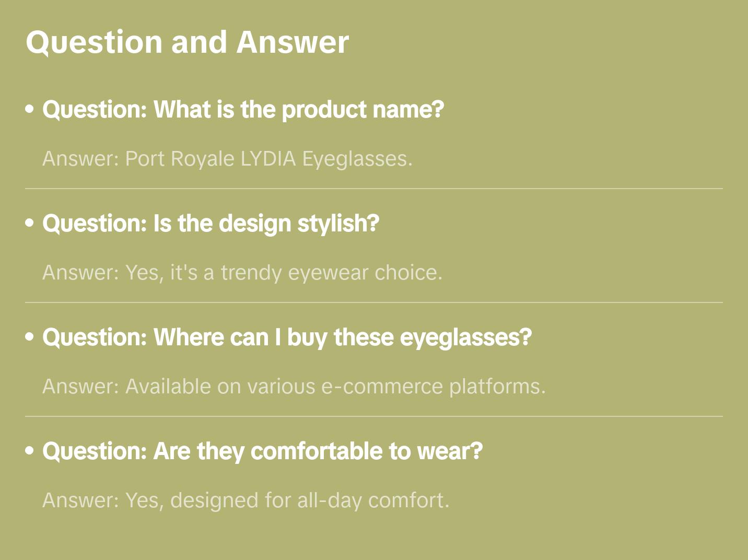The height and width of the screenshot is (560, 748).
Task: Click the bullet beside the where-to-buy question
Action: click(x=30, y=337)
